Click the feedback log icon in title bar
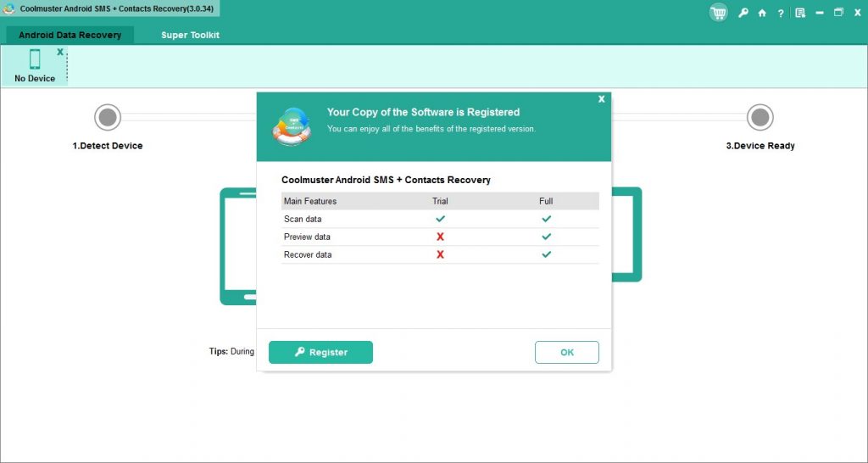Screen dimensions: 868x463 click(x=799, y=13)
